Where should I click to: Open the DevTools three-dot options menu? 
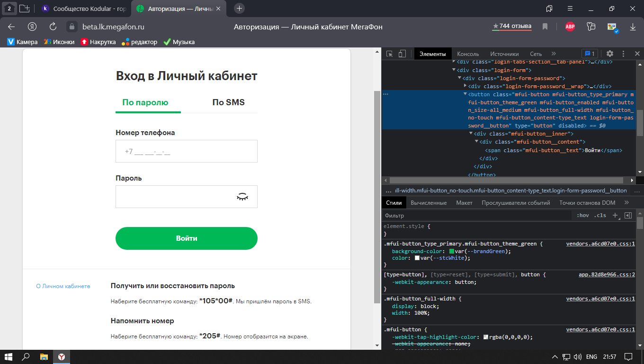[623, 54]
